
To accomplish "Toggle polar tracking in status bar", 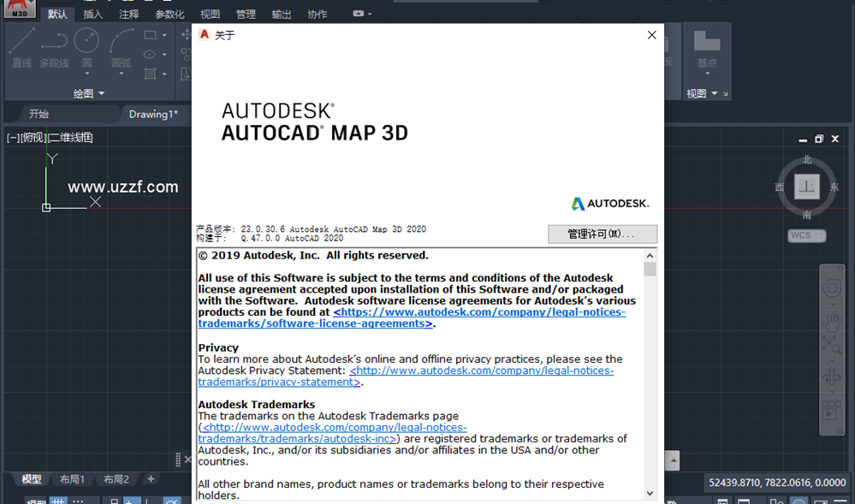I will click(172, 501).
